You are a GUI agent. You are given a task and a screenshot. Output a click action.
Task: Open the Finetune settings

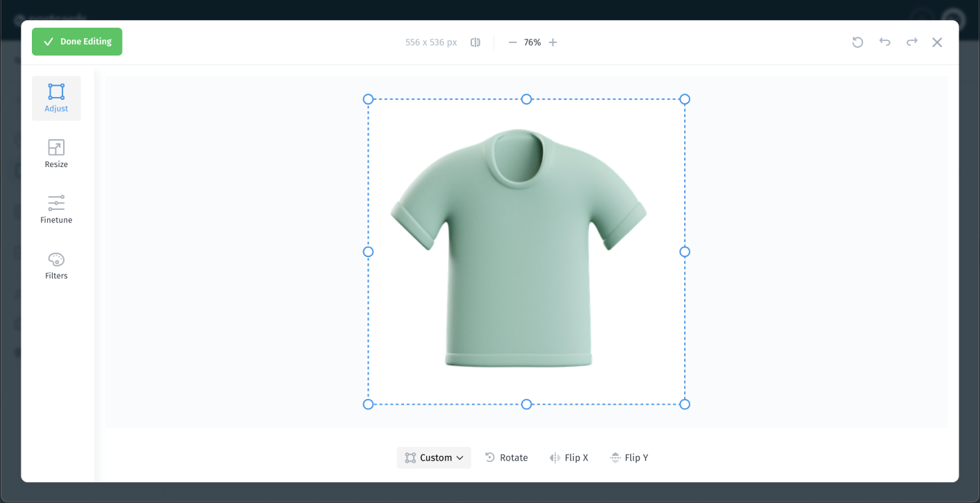56,209
